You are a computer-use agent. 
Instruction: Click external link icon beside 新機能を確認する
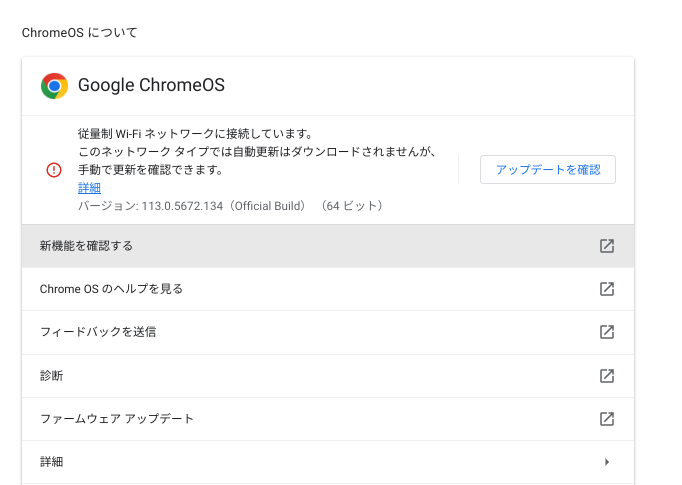606,246
